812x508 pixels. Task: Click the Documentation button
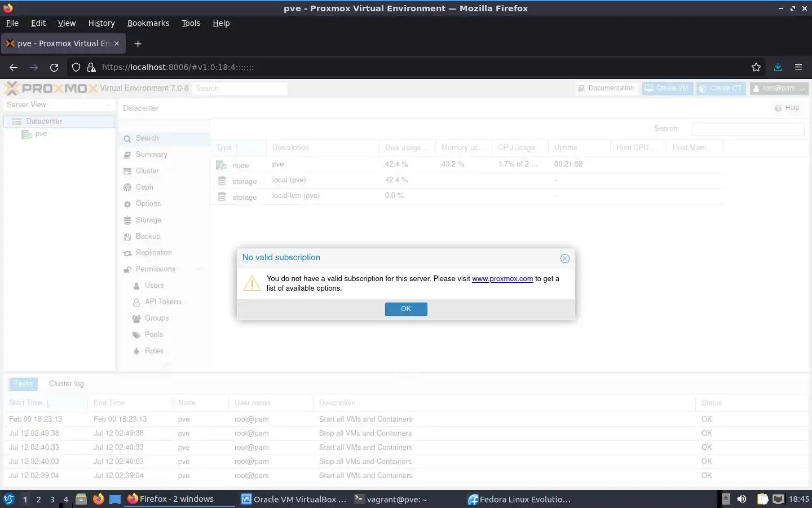click(606, 89)
